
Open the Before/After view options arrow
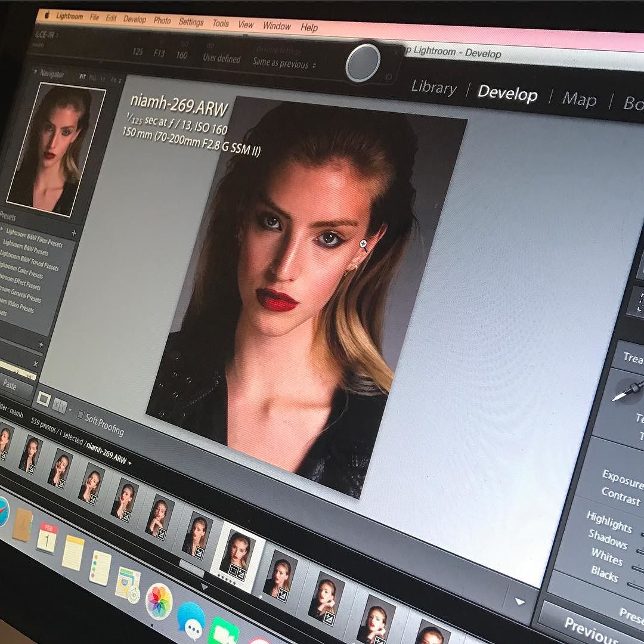tap(70, 410)
